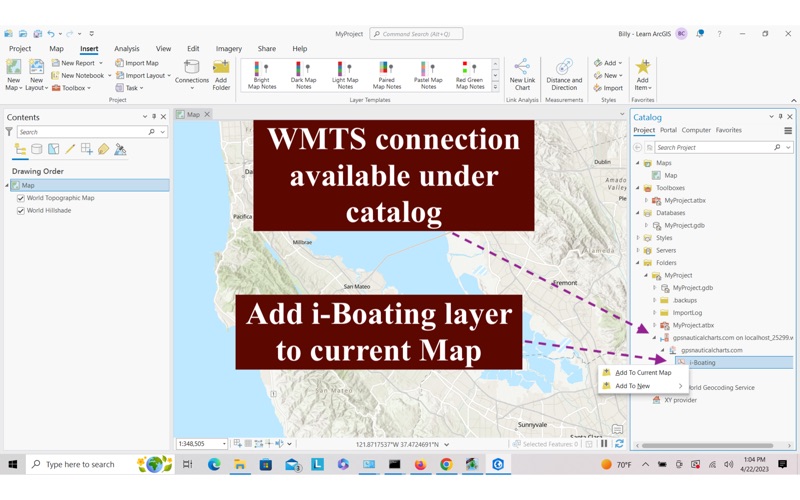Choose Add To New submenu
The height and width of the screenshot is (500, 800).
(x=643, y=386)
